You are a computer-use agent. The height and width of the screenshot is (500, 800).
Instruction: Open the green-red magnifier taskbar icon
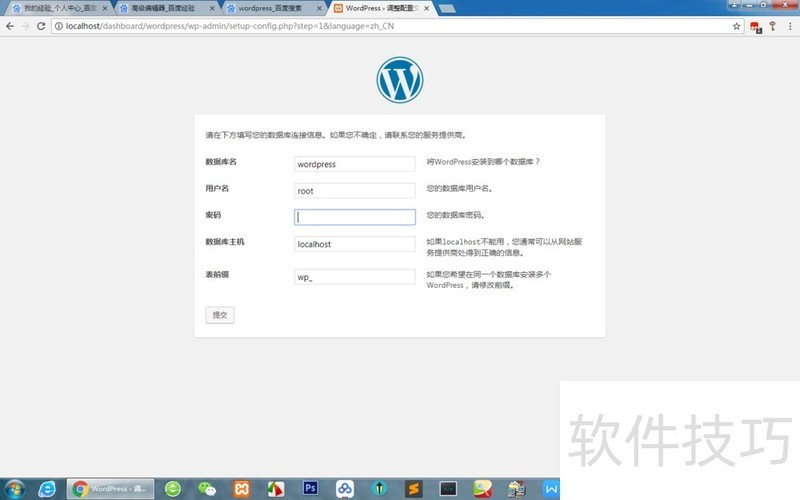482,489
